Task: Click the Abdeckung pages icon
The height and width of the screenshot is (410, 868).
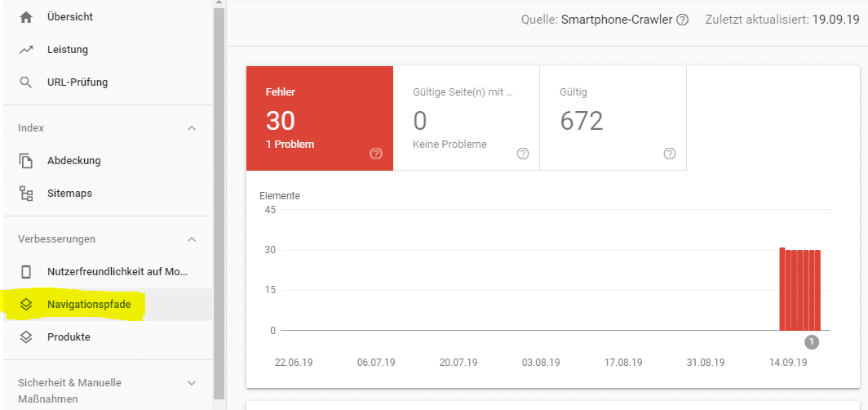Action: coord(25,161)
